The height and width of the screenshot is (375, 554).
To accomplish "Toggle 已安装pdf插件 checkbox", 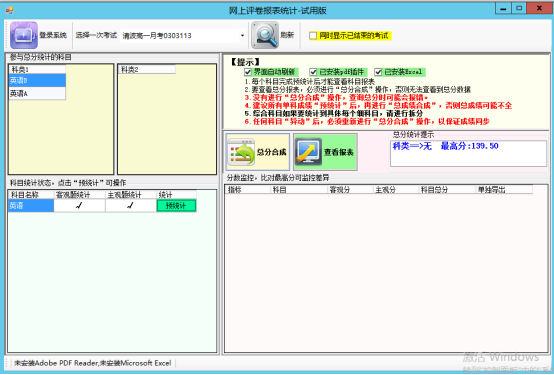I will click(x=313, y=72).
